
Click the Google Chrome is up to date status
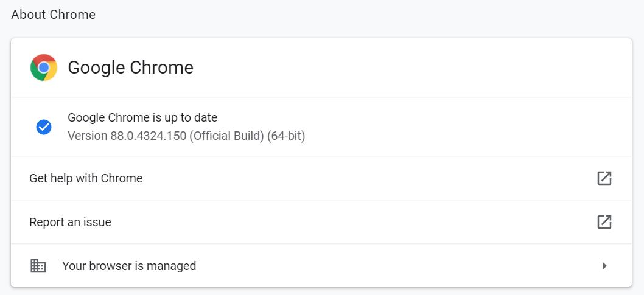tap(142, 117)
